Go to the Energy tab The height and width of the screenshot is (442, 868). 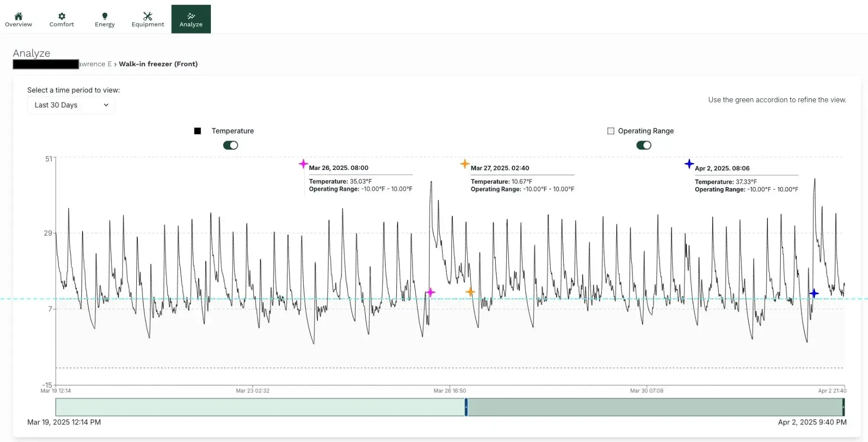tap(105, 19)
